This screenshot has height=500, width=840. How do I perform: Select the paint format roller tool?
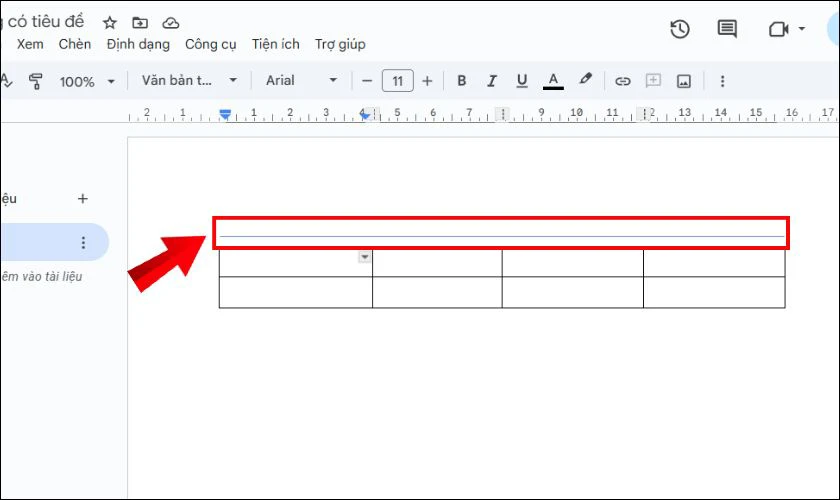[x=36, y=81]
